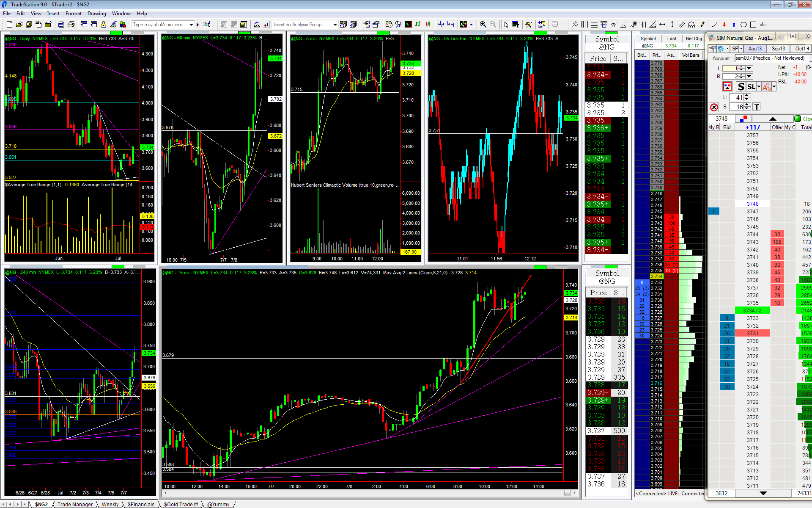Click the S quantity field showing 16
Image resolution: width=812 pixels, height=508 pixels.
click(x=736, y=107)
